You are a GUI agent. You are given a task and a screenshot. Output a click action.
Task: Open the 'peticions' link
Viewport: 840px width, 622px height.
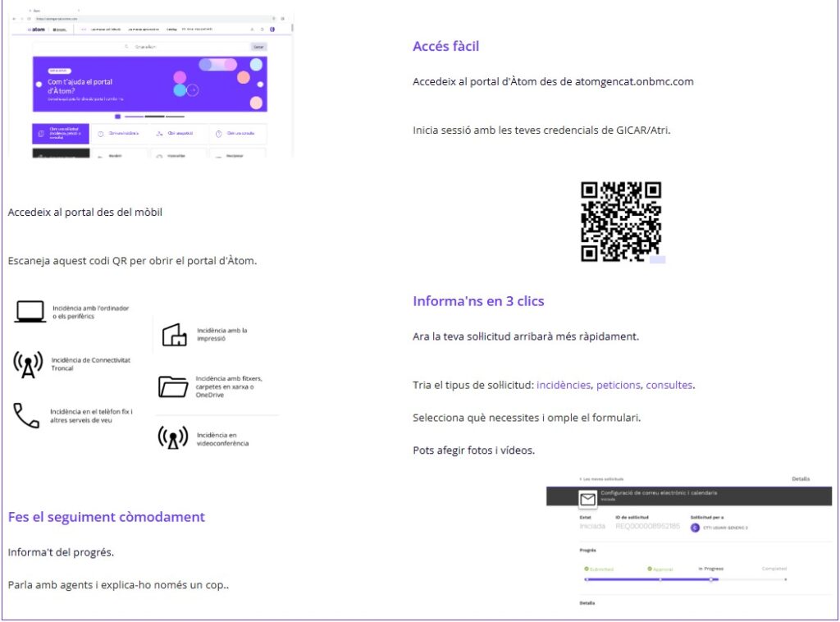(x=618, y=385)
